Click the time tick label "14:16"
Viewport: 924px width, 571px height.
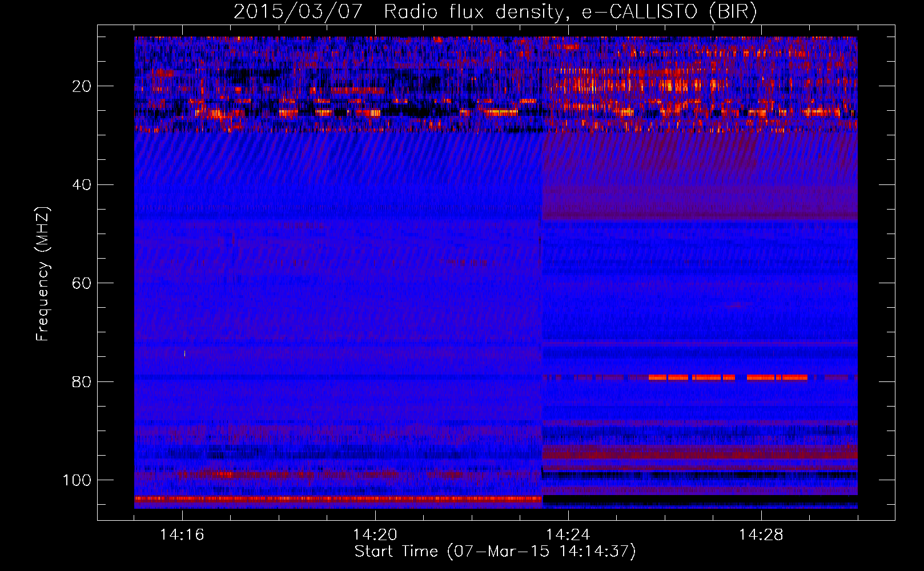[x=182, y=534]
